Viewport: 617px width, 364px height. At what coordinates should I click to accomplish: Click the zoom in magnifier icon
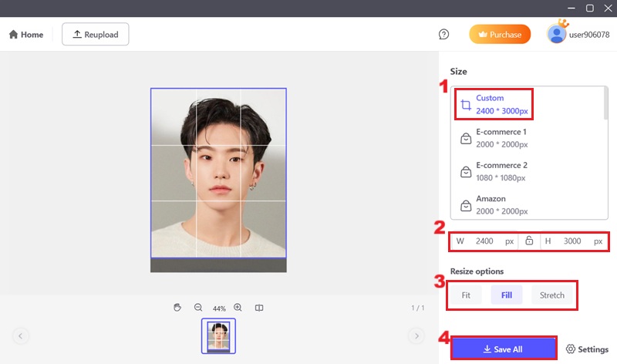(x=238, y=308)
